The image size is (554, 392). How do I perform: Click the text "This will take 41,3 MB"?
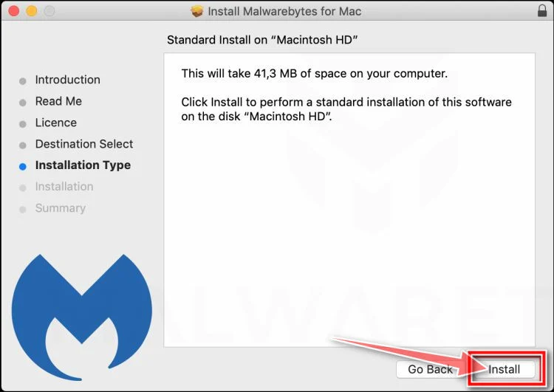(x=239, y=74)
